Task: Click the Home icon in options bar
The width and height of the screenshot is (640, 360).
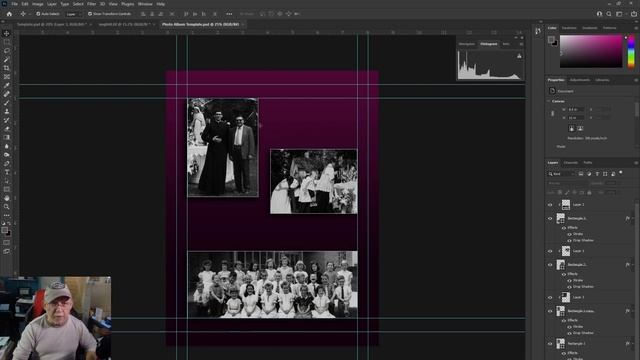Action: (9, 14)
